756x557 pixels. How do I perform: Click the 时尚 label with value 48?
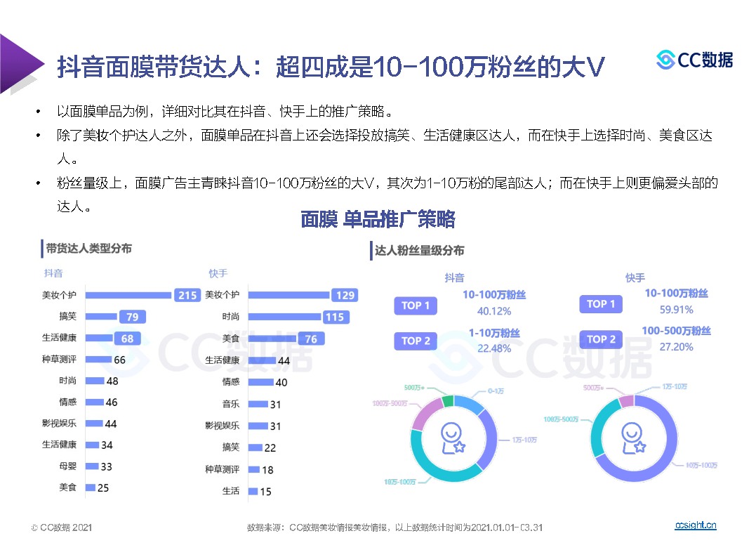67,381
